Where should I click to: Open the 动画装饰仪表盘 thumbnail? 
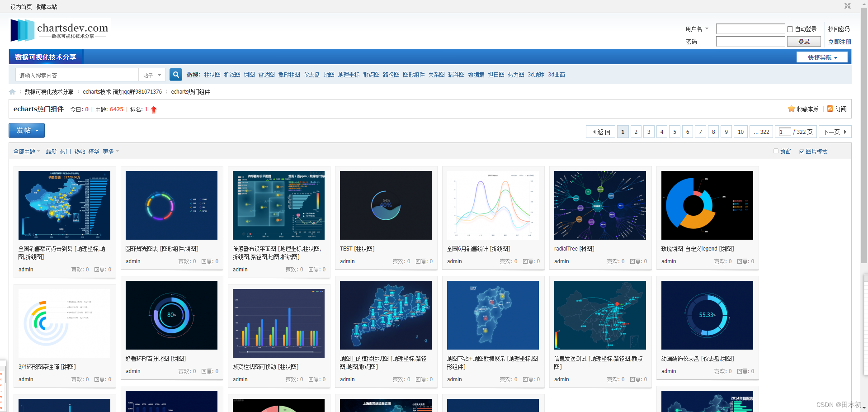pos(707,315)
